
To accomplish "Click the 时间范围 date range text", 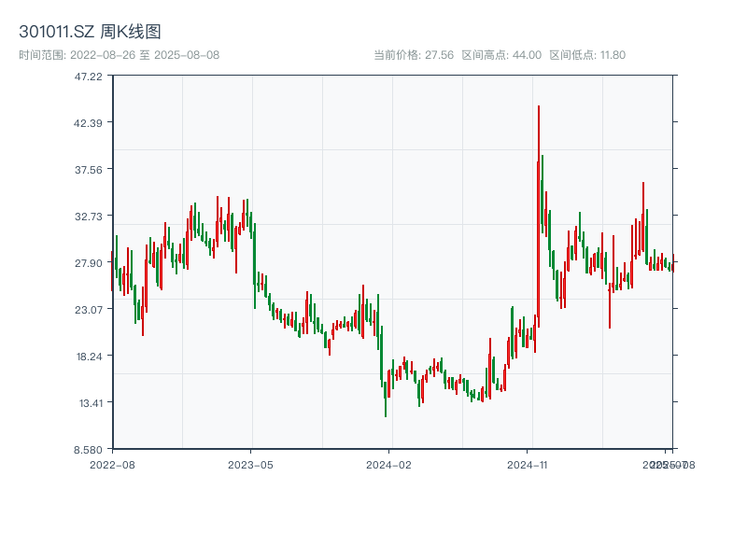I will click(x=120, y=55).
